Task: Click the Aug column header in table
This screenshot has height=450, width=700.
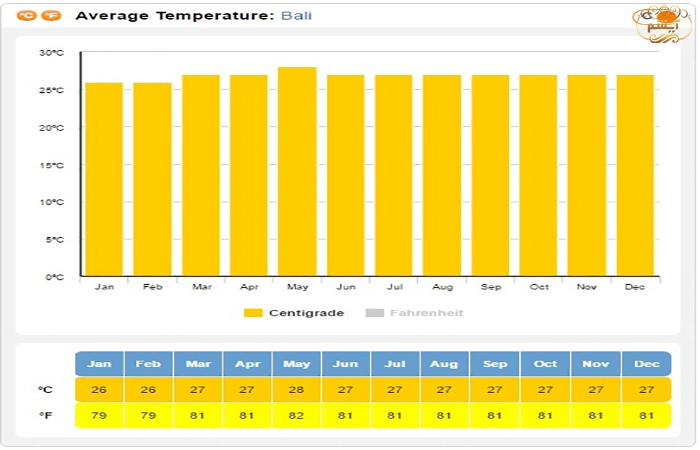Action: click(x=444, y=364)
